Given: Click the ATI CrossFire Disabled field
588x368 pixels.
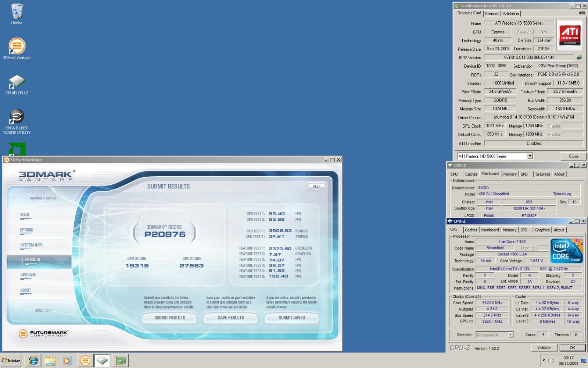Looking at the screenshot, I should click(x=534, y=144).
